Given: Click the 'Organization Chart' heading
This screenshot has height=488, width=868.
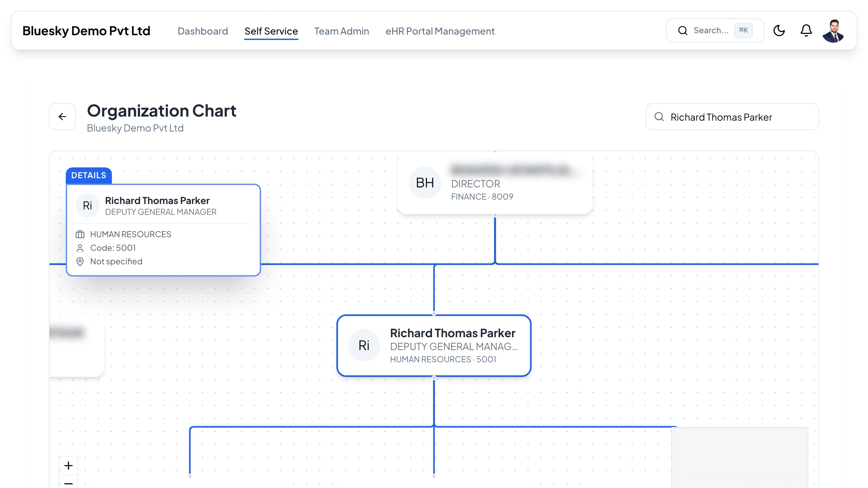Looking at the screenshot, I should pos(162,111).
